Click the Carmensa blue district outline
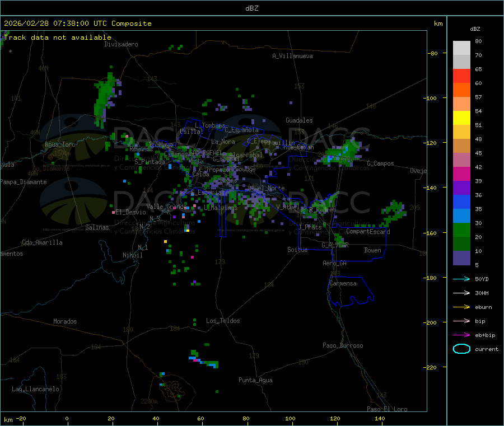Viewport: 504px width, 426px height. (x=351, y=292)
